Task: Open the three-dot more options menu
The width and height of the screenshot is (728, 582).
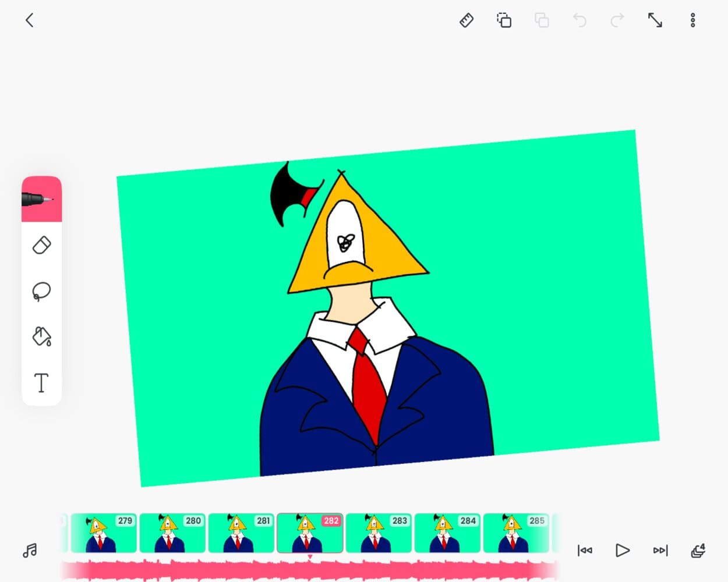Action: [692, 20]
